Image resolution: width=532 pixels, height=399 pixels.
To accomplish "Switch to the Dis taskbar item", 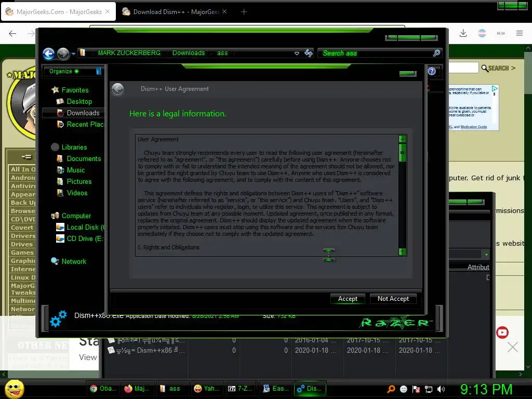I will pos(310,389).
